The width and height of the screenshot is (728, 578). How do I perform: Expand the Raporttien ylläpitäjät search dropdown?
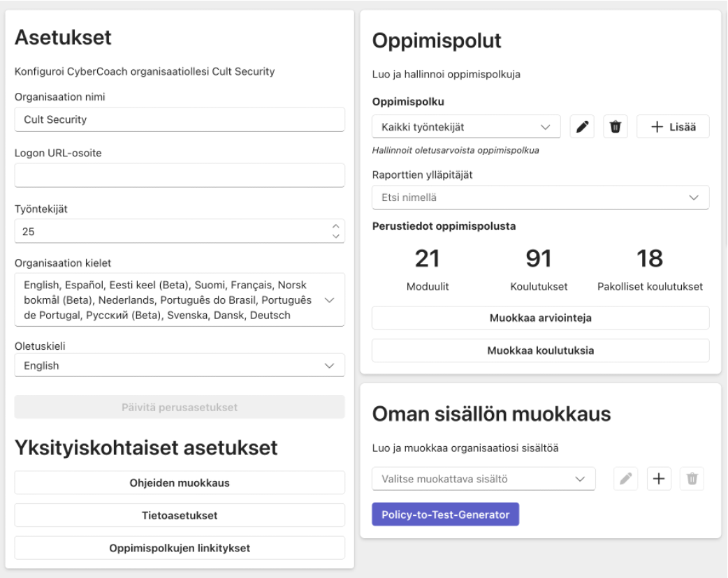pos(540,198)
